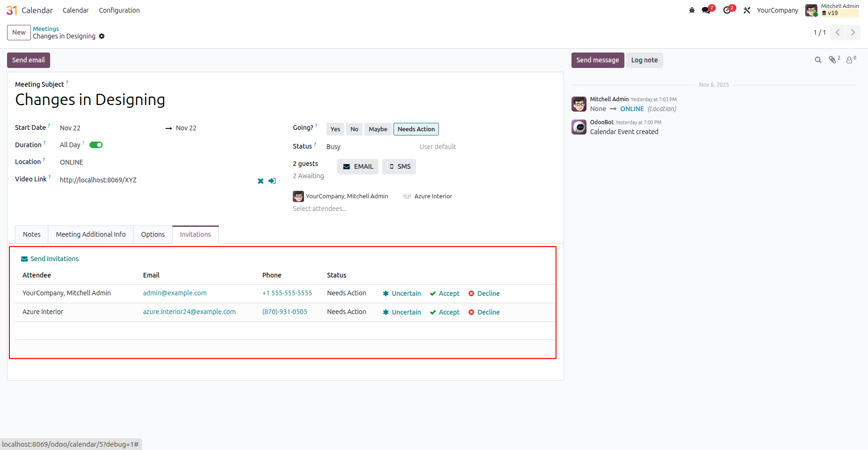Accept invitation for Mitchell Admin

click(x=445, y=293)
